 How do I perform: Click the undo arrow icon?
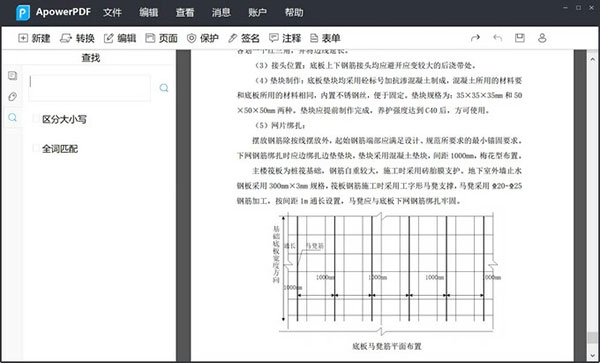pyautogui.click(x=497, y=38)
